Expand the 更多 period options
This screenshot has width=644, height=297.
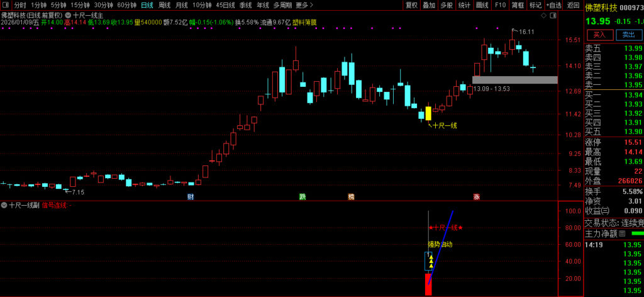(304, 5)
